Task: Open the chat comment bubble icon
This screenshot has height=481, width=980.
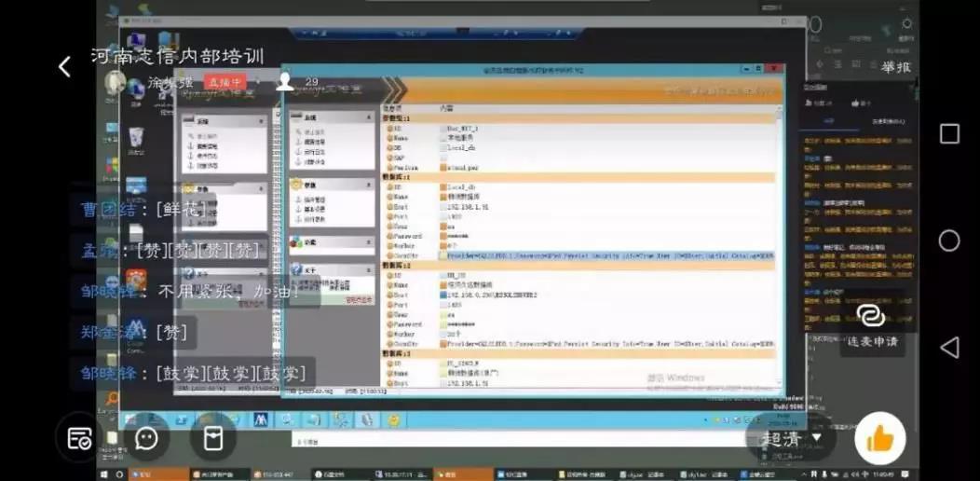Action: point(146,438)
